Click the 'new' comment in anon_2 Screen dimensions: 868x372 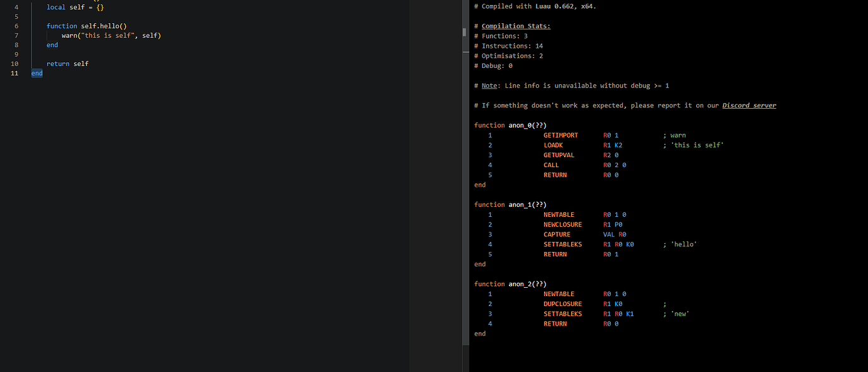point(679,314)
